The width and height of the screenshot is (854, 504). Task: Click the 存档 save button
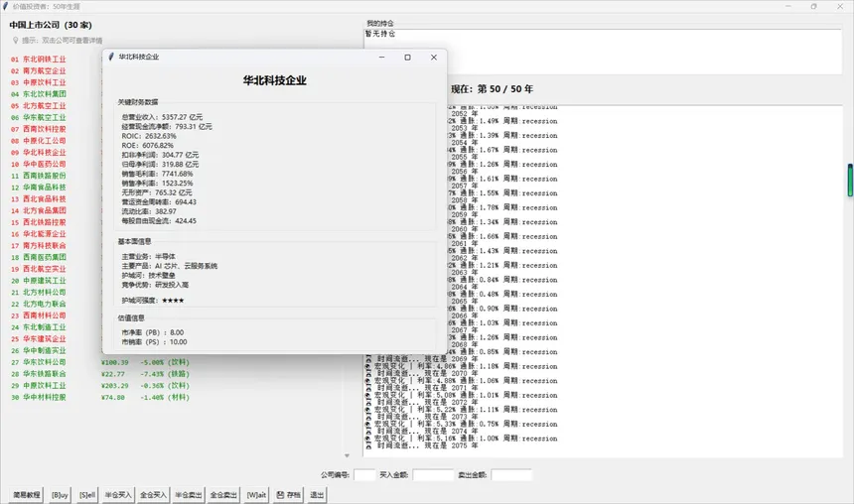coord(289,495)
